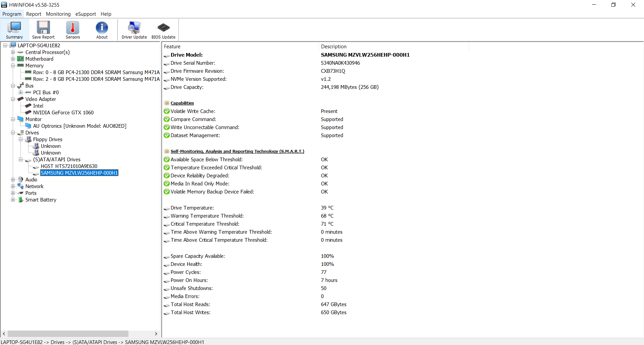
Task: Select memory Row: 2 module entry
Action: pyautogui.click(x=96, y=79)
